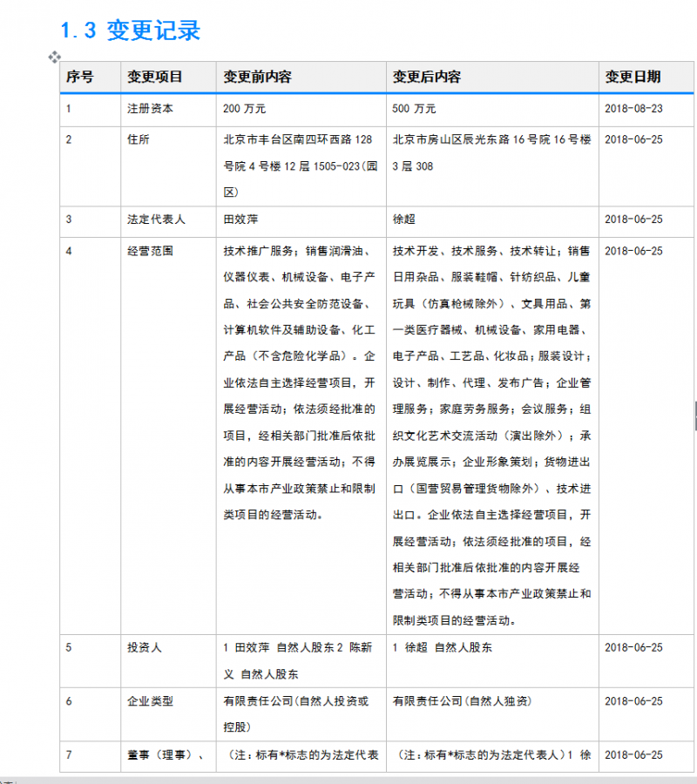Click the name '徐超' in row 3
This screenshot has width=697, height=784.
click(x=404, y=220)
